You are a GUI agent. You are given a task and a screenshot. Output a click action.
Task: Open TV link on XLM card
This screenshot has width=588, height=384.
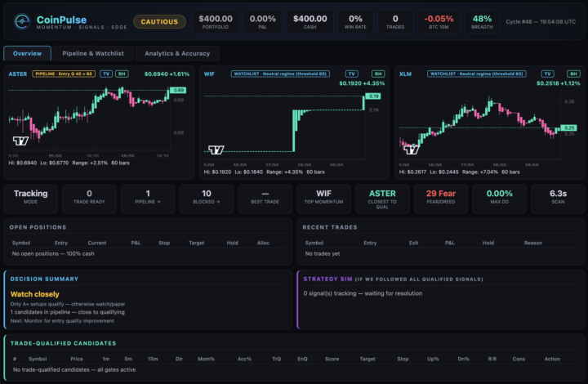tap(547, 74)
